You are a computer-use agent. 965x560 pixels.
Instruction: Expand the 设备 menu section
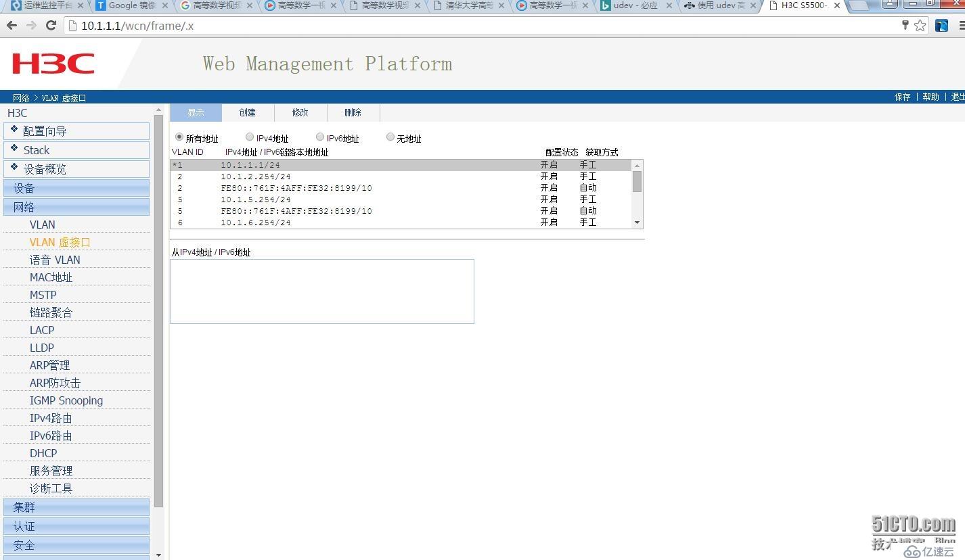76,188
